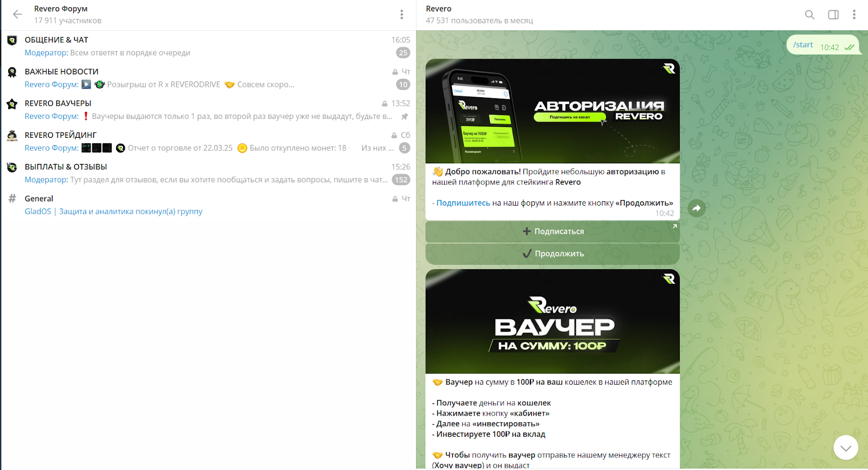The image size is (868, 470).
Task: Open the Ваучер на сумму 100₽ image
Action: [x=552, y=321]
